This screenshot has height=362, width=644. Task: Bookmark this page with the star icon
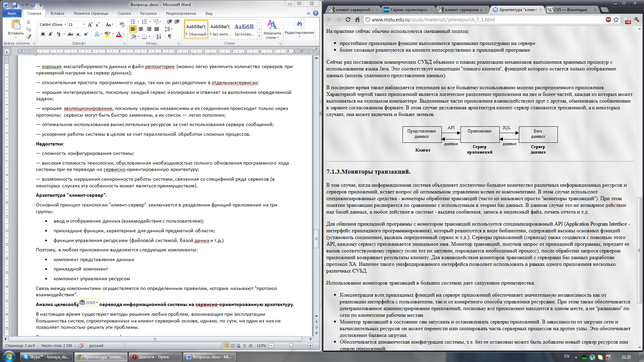pyautogui.click(x=616, y=19)
